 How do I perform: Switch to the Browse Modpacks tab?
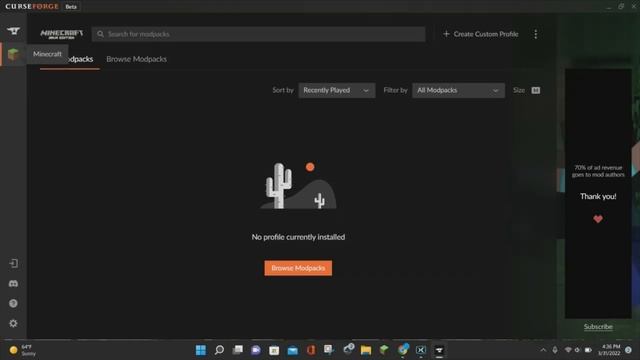coord(136,59)
